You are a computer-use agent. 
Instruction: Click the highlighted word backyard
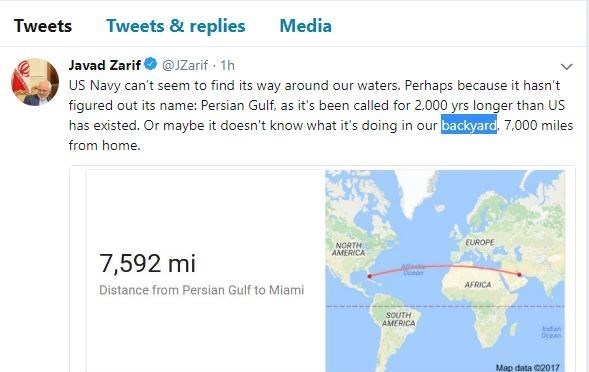469,125
